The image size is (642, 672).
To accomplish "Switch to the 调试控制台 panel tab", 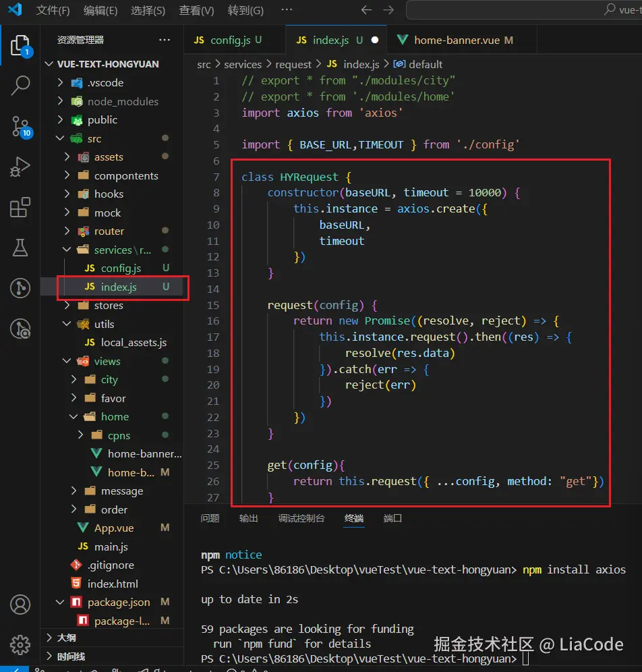I will pos(301,518).
